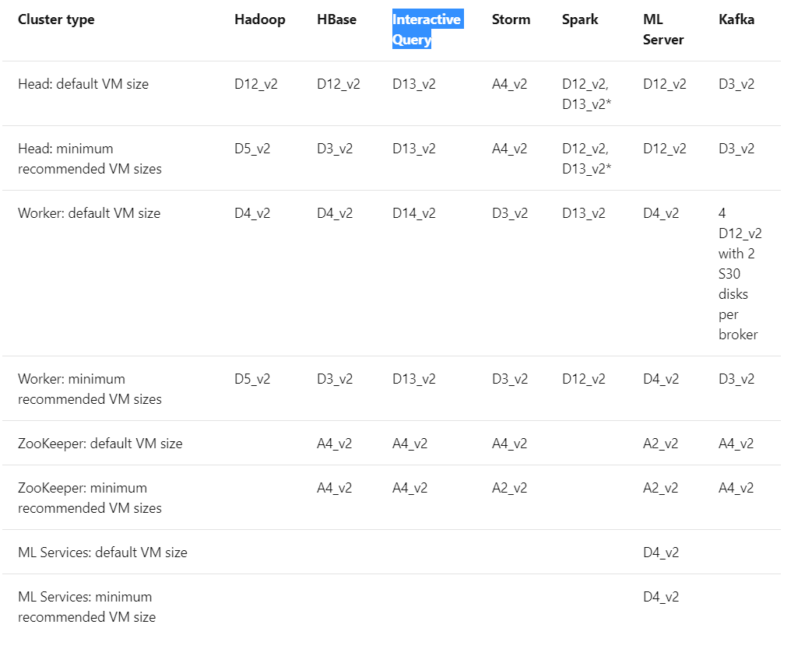This screenshot has width=812, height=656.
Task: Select the HBase column header
Action: click(x=336, y=19)
